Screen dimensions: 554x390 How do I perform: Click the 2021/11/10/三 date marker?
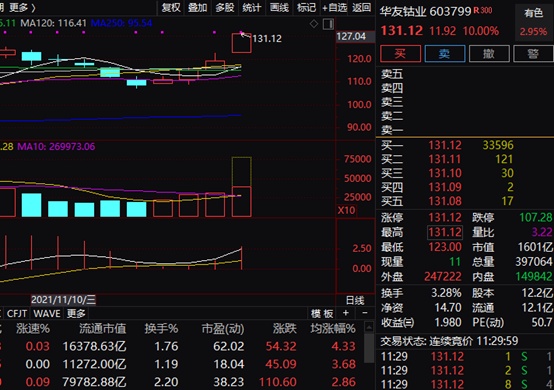click(x=63, y=300)
